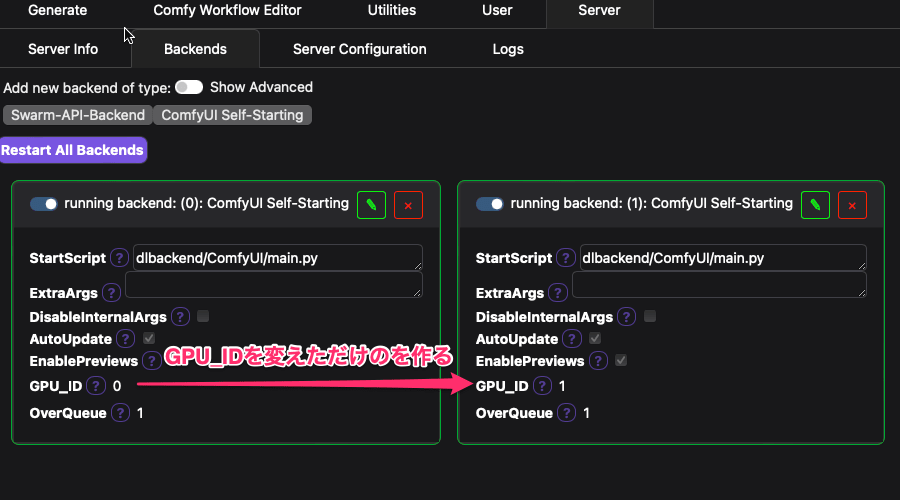Toggle the Show Advanced switch
900x500 pixels.
[189, 87]
